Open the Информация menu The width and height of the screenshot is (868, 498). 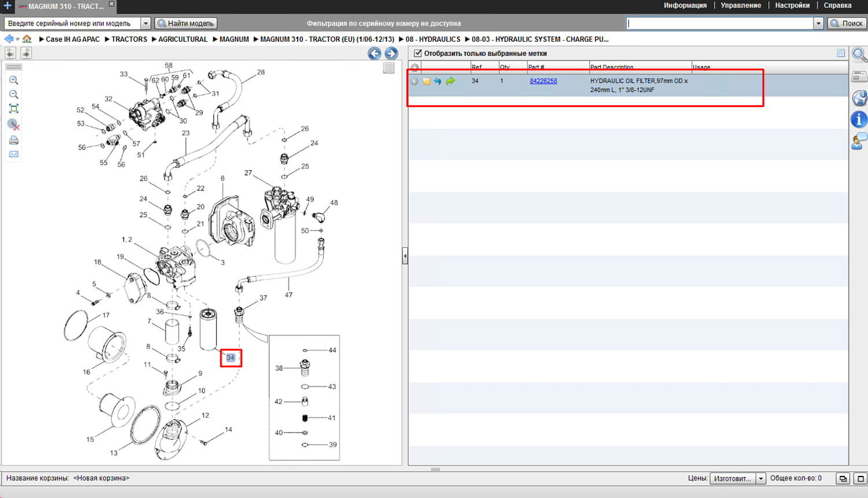pos(685,6)
